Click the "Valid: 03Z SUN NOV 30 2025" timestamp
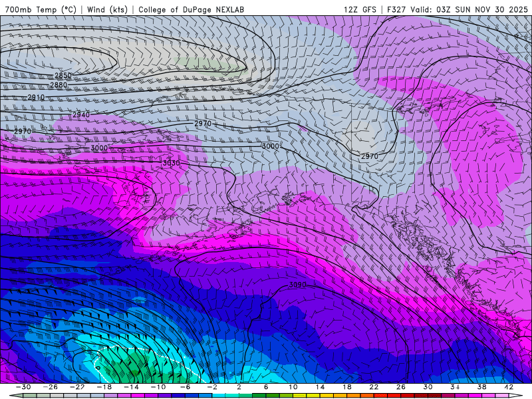The height and width of the screenshot is (399, 532). click(x=469, y=9)
